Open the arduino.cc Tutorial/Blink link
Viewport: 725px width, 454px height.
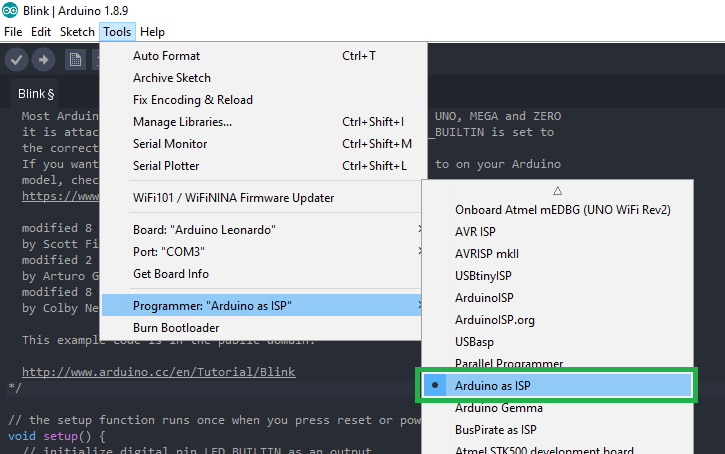click(159, 372)
